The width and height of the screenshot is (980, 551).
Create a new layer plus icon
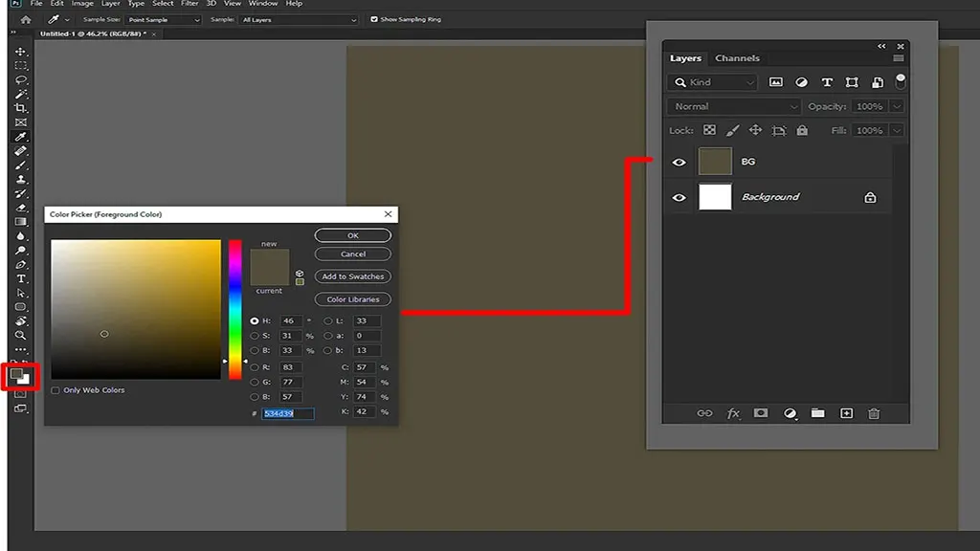(846, 413)
